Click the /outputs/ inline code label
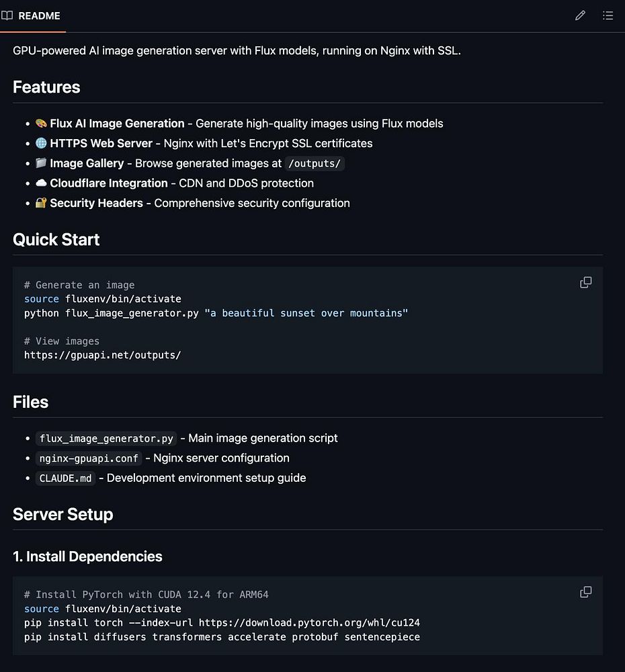This screenshot has width=625, height=672. coord(315,163)
